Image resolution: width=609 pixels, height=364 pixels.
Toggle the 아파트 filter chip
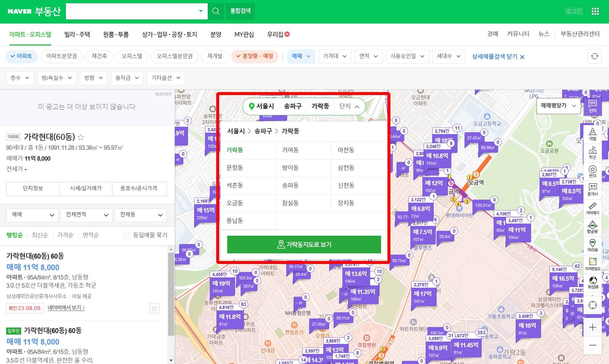pos(21,56)
